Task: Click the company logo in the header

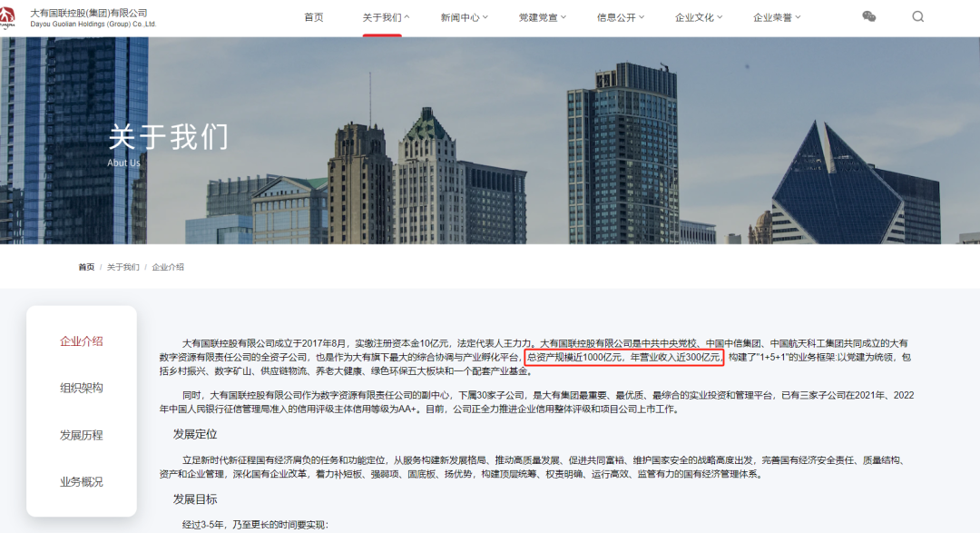Action: (7, 17)
